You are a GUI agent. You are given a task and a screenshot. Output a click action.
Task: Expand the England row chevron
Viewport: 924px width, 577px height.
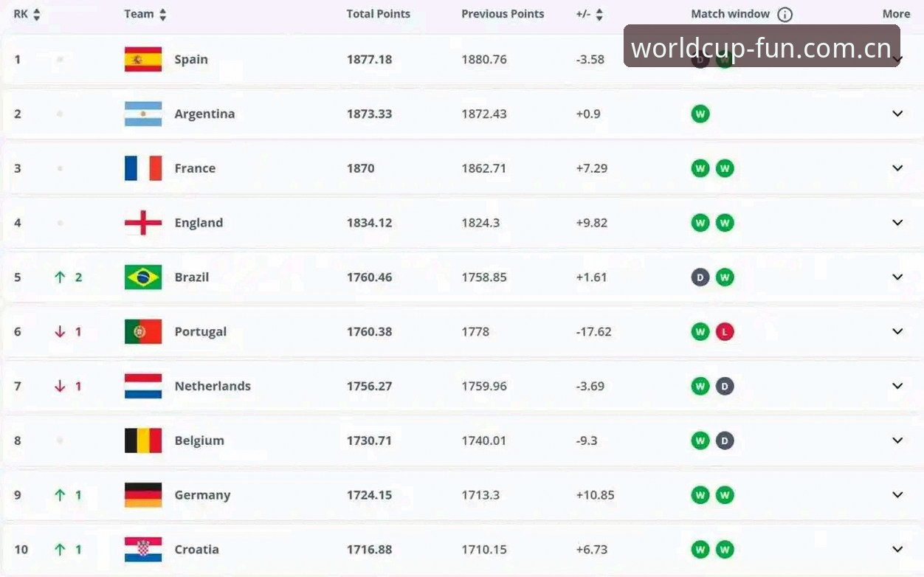(897, 223)
